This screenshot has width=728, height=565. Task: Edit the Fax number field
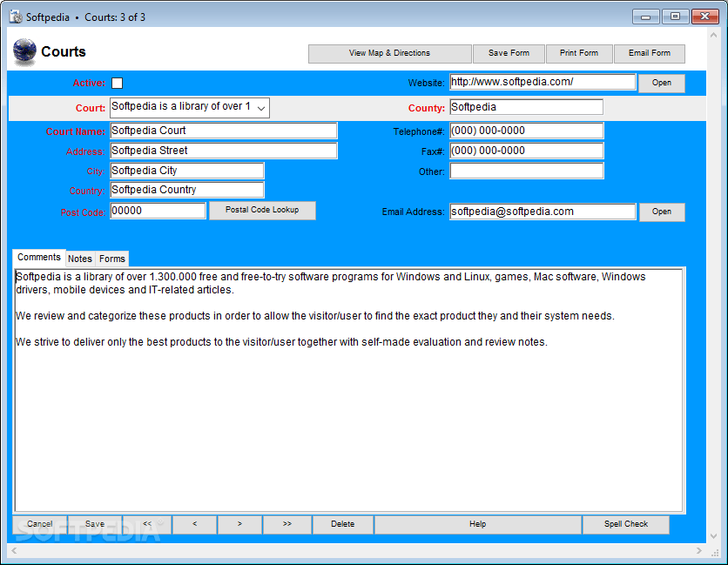tap(526, 151)
